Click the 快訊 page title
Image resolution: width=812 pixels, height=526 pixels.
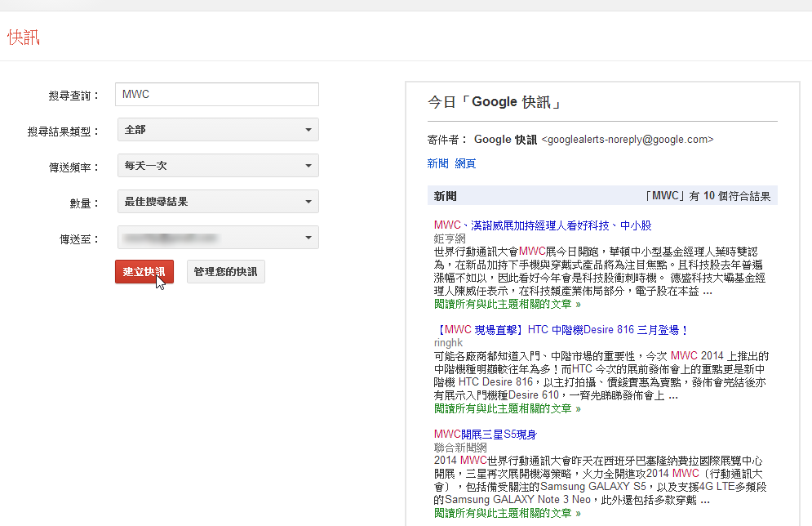24,38
